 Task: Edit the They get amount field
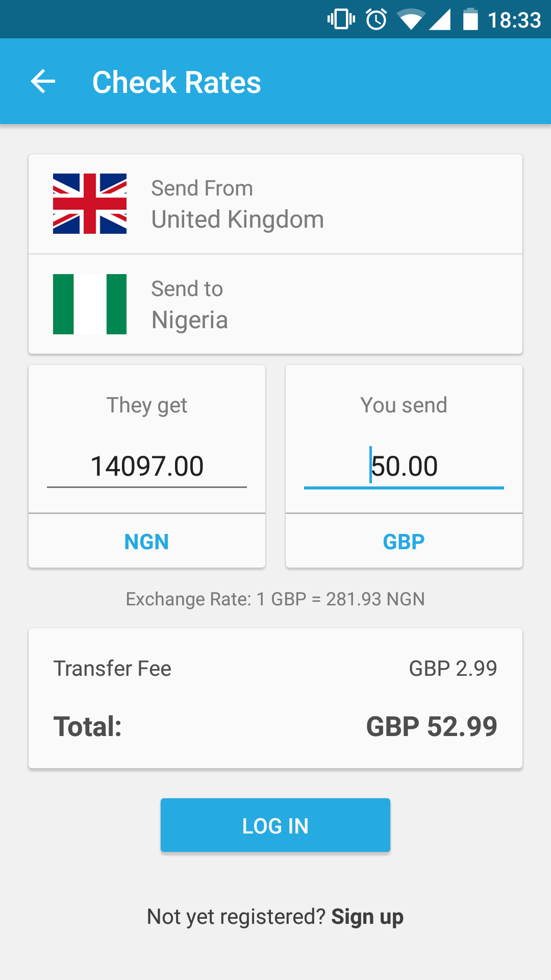[x=147, y=466]
